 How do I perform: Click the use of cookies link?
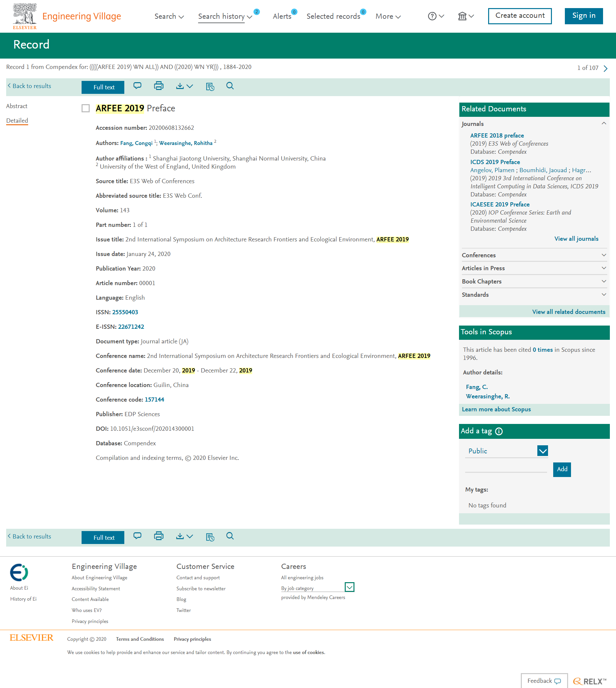click(x=309, y=652)
